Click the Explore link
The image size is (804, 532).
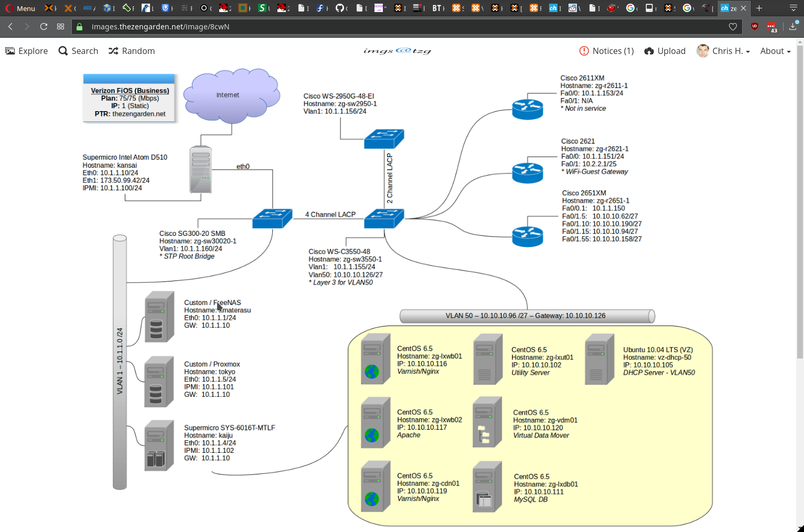click(x=26, y=51)
